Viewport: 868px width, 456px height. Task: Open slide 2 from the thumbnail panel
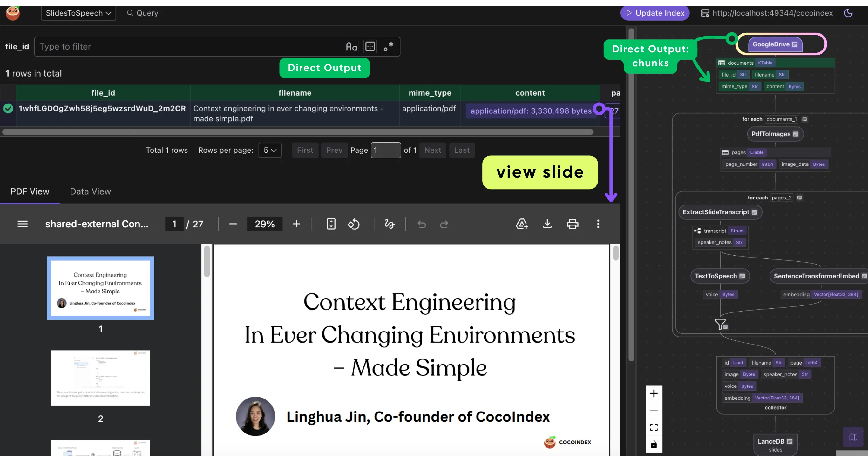(x=100, y=378)
